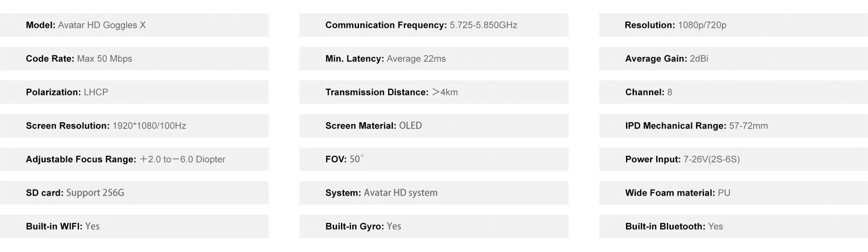Click the System Avatar HD system row

(x=434, y=193)
